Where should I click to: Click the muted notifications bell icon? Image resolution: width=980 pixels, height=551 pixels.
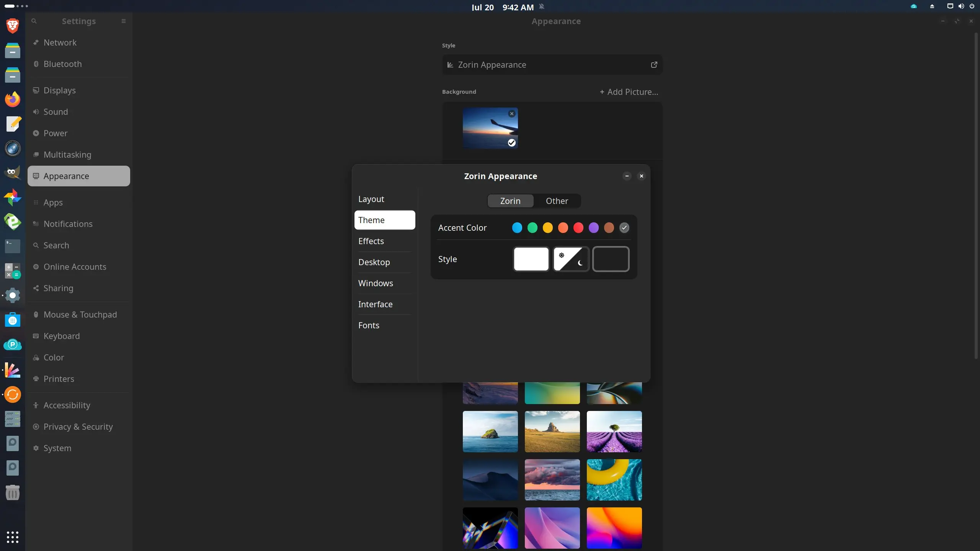[542, 7]
